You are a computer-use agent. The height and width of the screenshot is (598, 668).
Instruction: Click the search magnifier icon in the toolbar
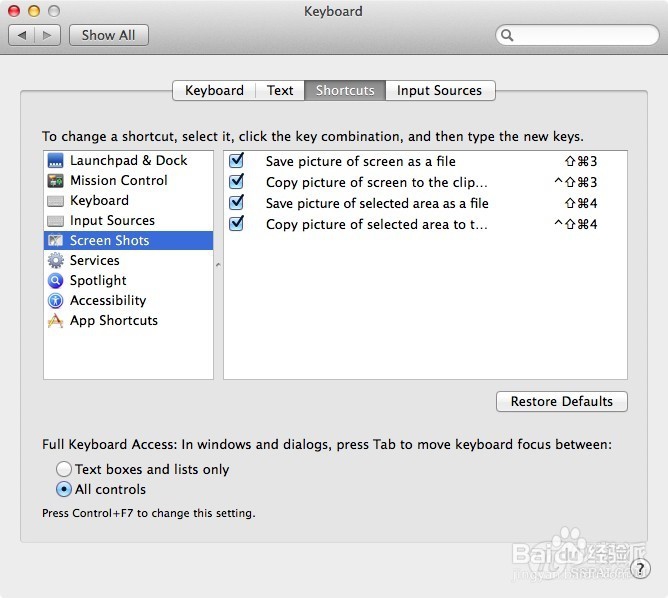[507, 35]
